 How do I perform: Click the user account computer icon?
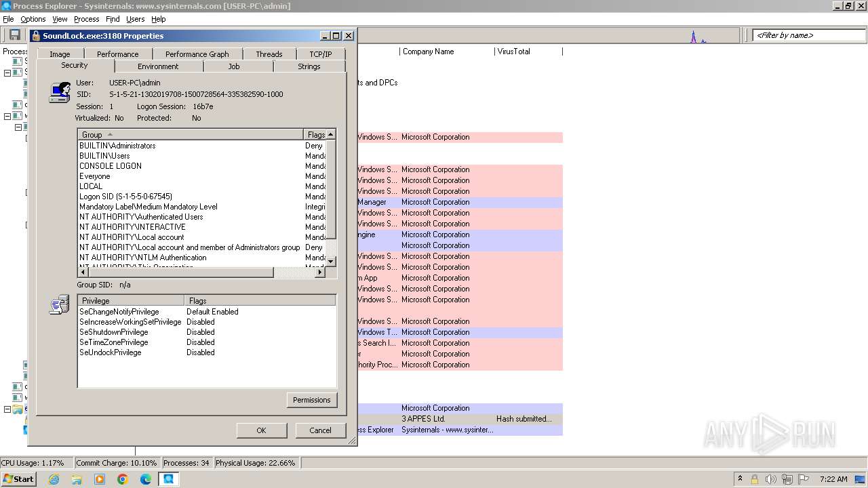[60, 91]
